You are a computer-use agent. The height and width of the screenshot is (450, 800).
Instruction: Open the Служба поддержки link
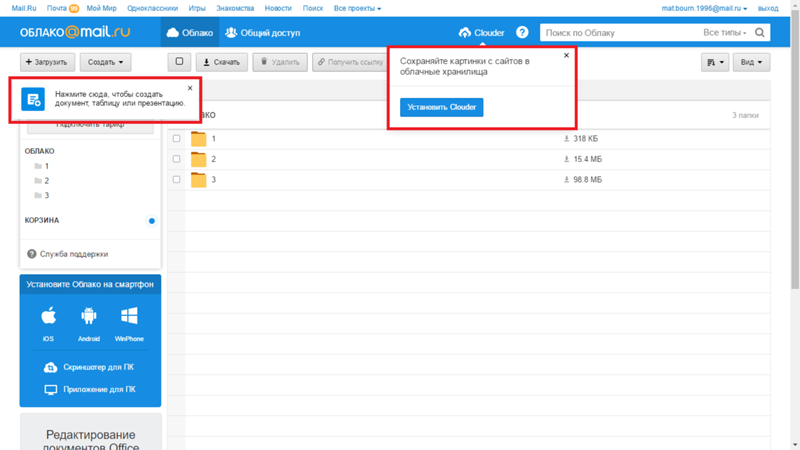(74, 254)
